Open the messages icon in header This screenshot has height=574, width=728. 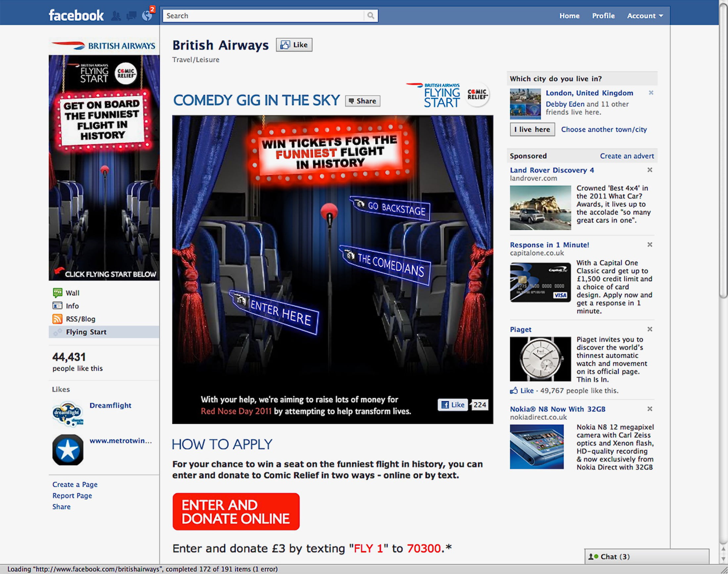131,16
